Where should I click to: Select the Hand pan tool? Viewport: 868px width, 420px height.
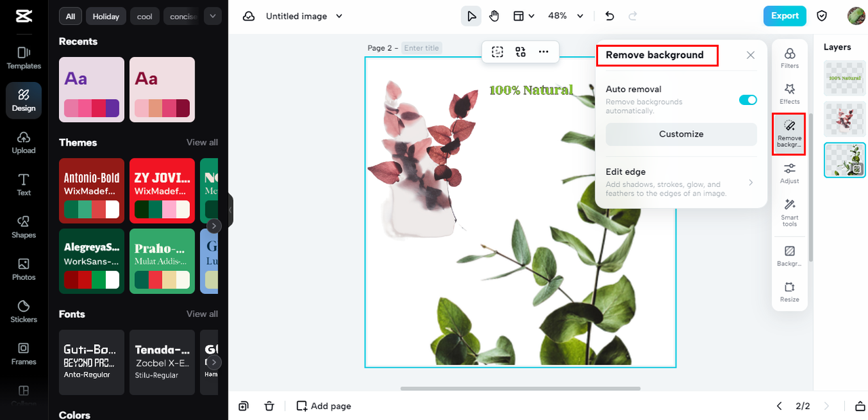point(494,16)
